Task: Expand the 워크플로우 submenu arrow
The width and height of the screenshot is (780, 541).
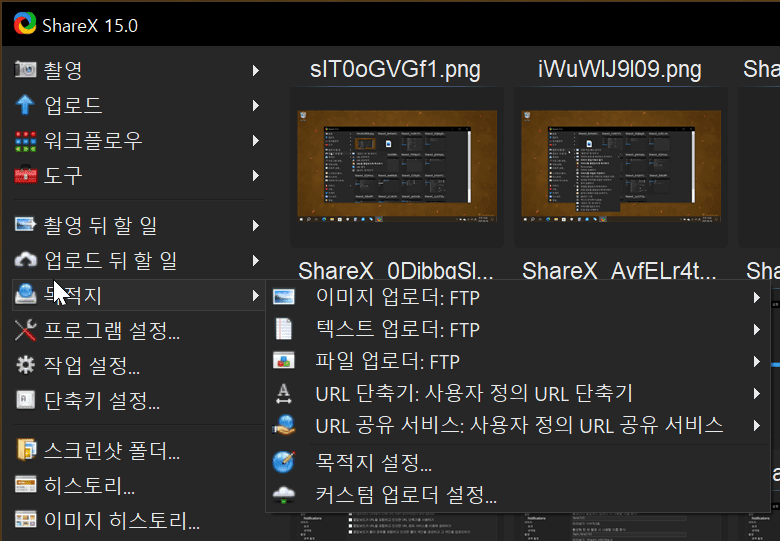Action: pyautogui.click(x=256, y=141)
